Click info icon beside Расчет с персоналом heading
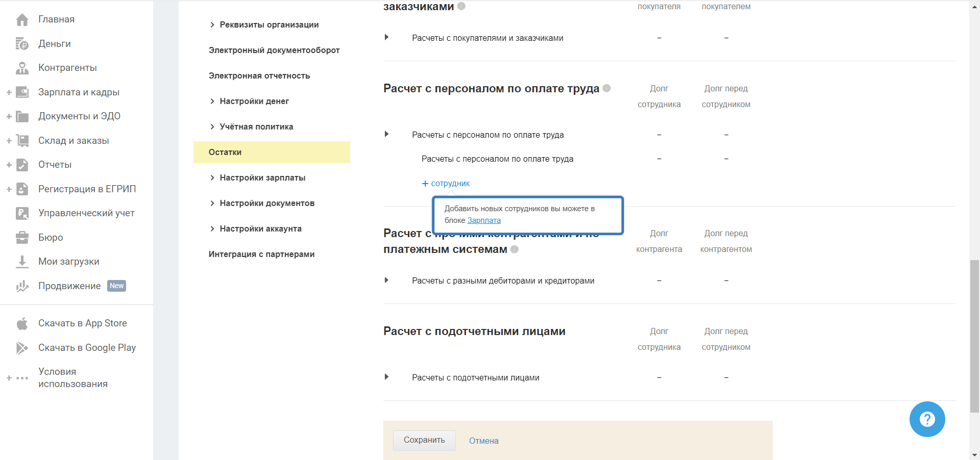This screenshot has width=980, height=460. point(606,88)
